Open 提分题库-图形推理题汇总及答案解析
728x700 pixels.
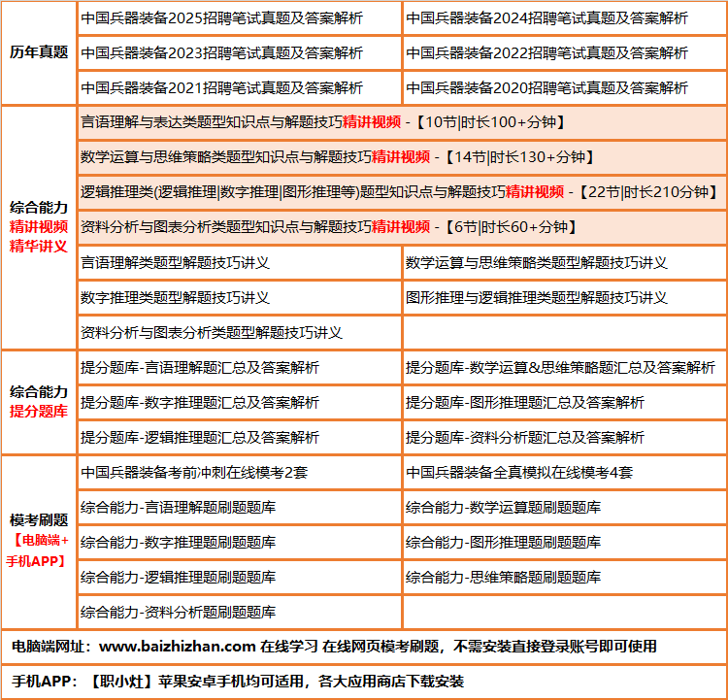tap(525, 403)
